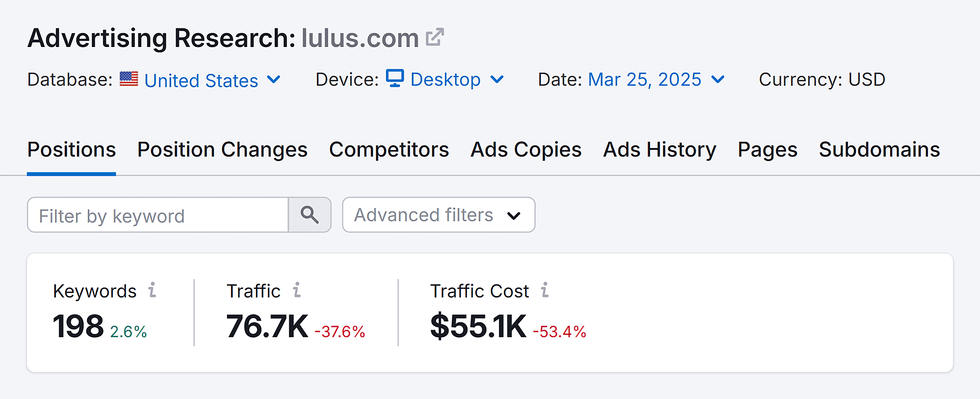Open the Ads History tab
Image resolution: width=980 pixels, height=399 pixels.
click(661, 150)
